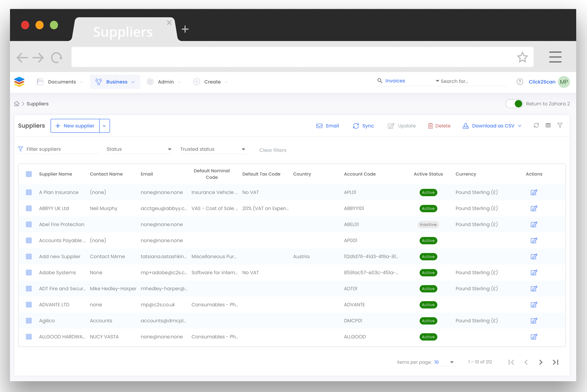Select the Sync icon
The image size is (587, 392).
[x=356, y=126]
